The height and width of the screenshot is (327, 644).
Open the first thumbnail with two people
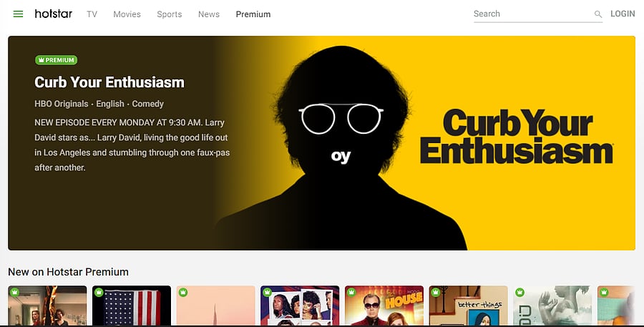click(47, 306)
